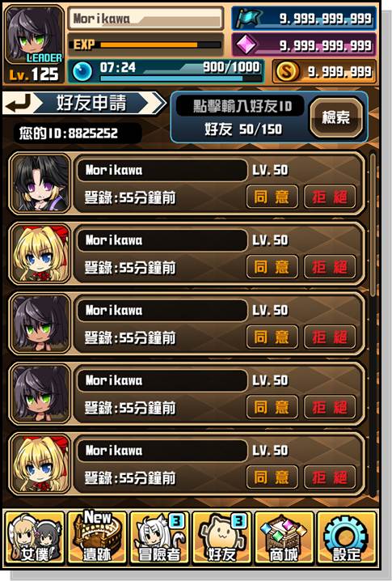Viewport: 392px width, 581px height.
Task: Click the 檢索 search button
Action: (335, 117)
